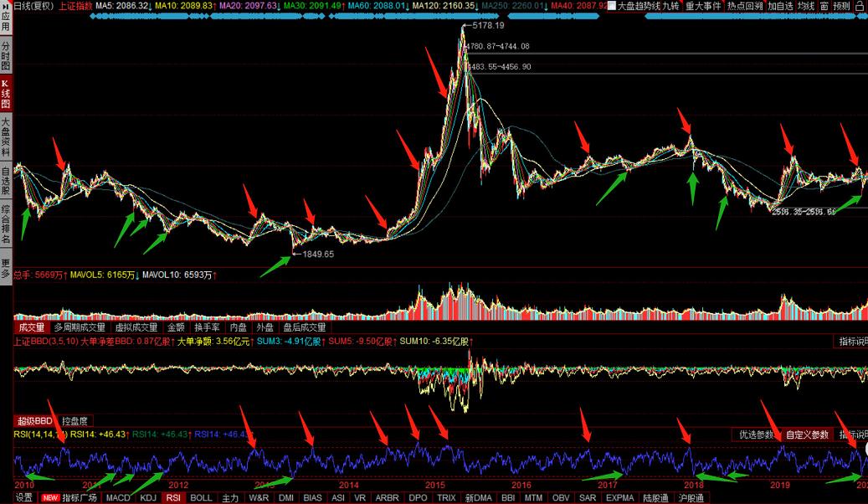868x504 pixels.
Task: Select the KDJ indicator tab
Action: pos(148,498)
